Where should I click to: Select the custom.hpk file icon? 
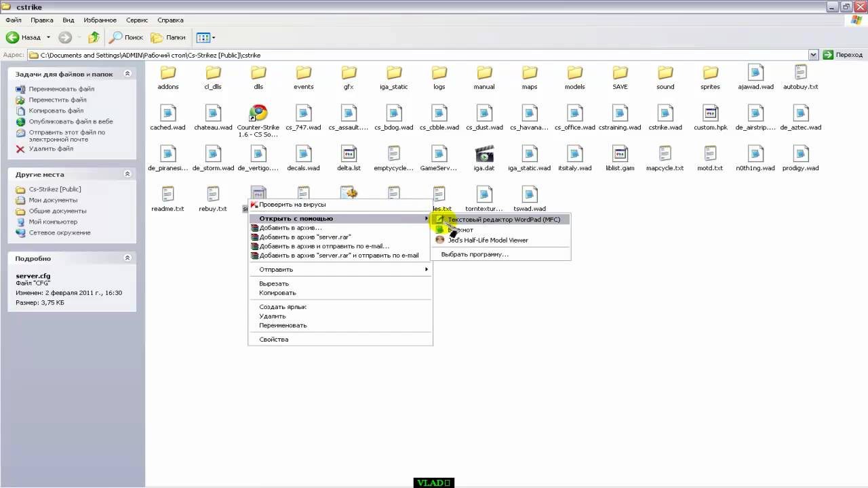point(710,113)
